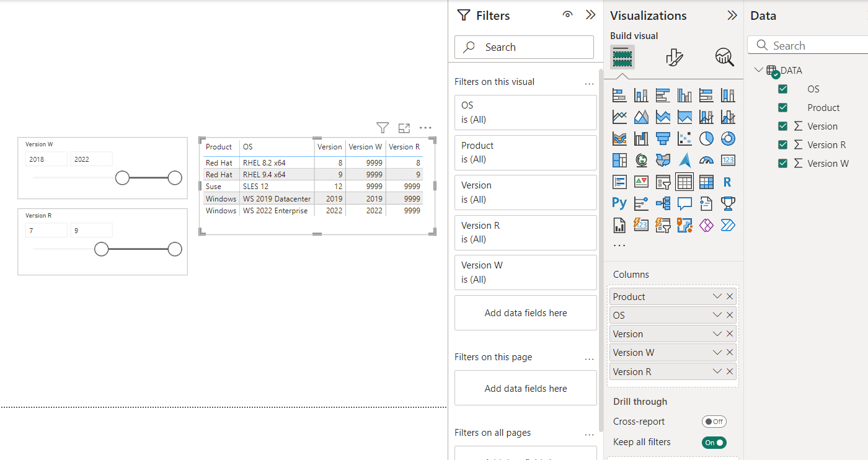Open Focus mode for the table visual

(404, 128)
